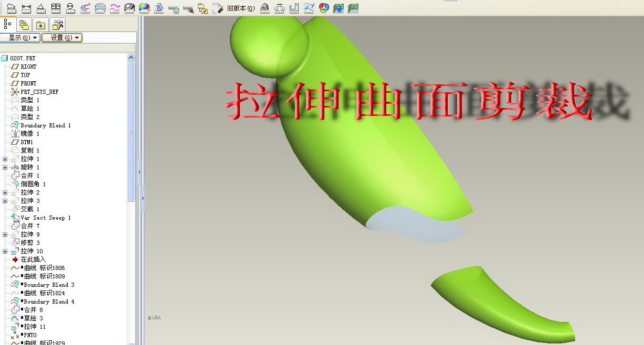Click the PRT_CSYS_DEF coordinate system item
Viewport: 644px width, 345px height.
(39, 92)
